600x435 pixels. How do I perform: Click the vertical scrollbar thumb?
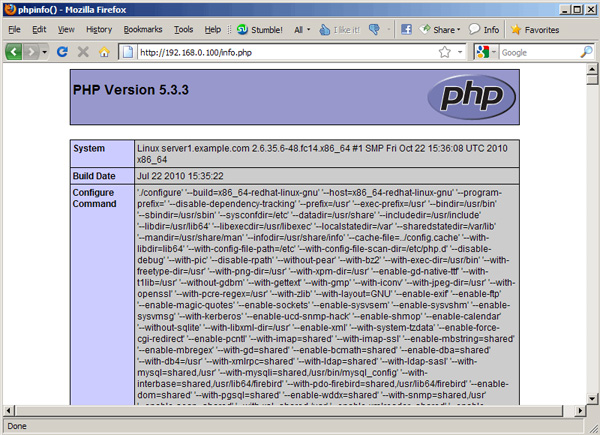592,80
